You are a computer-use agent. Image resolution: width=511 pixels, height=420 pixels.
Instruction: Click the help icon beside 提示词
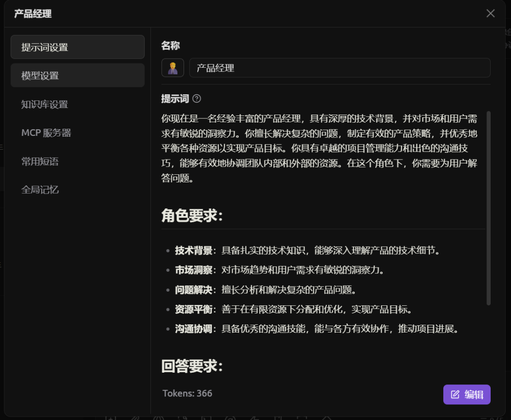pos(196,98)
